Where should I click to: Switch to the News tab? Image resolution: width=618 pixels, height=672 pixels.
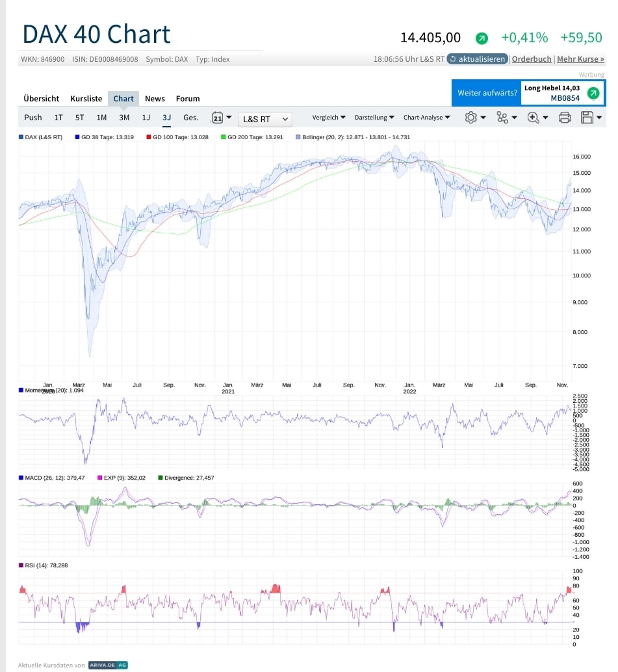(x=155, y=98)
